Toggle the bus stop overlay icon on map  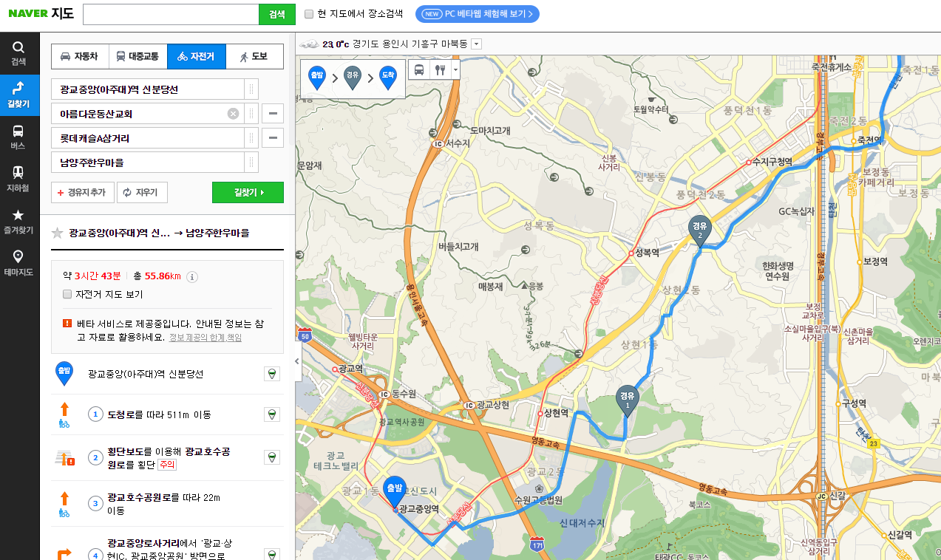point(419,70)
